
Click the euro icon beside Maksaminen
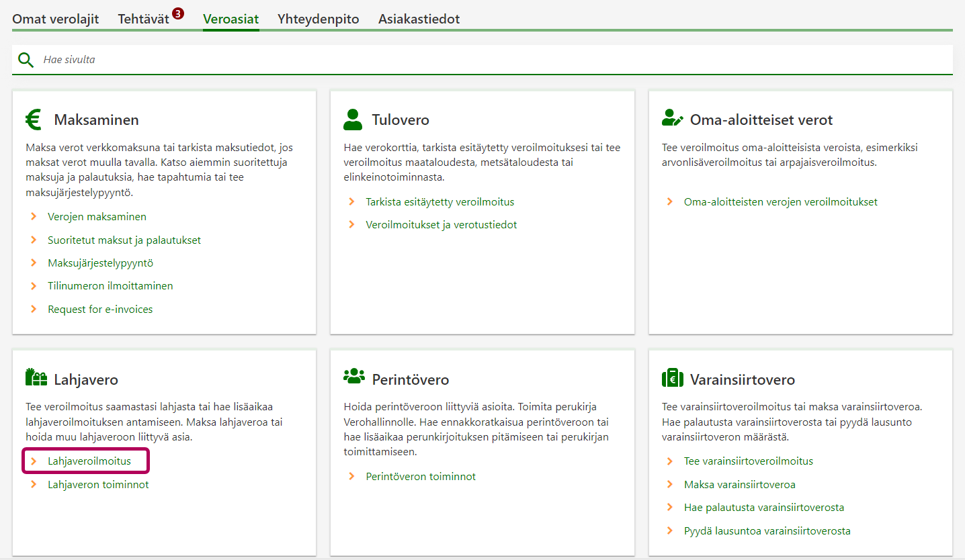34,120
